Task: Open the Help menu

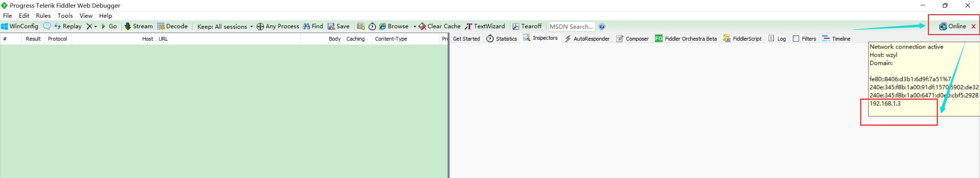Action: point(106,16)
